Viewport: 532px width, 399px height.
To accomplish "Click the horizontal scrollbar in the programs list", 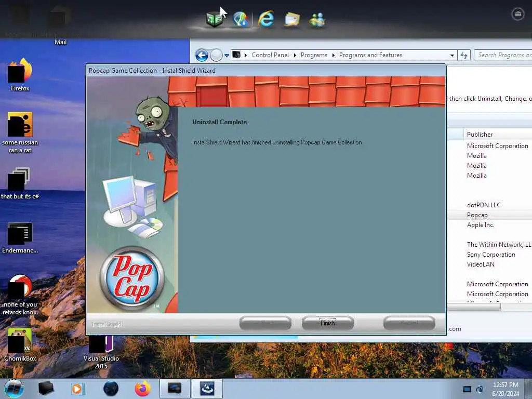I will pos(474,307).
